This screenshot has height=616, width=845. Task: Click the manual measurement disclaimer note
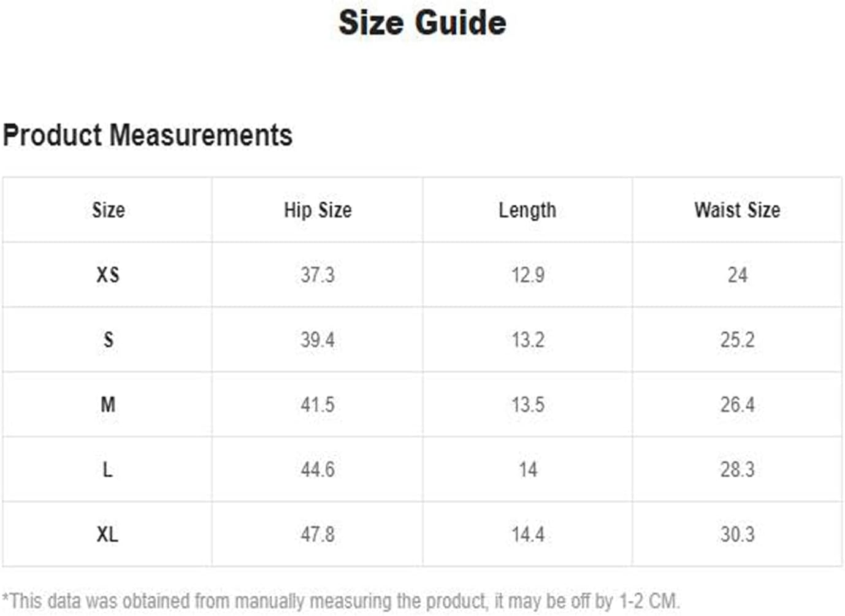[x=341, y=601]
